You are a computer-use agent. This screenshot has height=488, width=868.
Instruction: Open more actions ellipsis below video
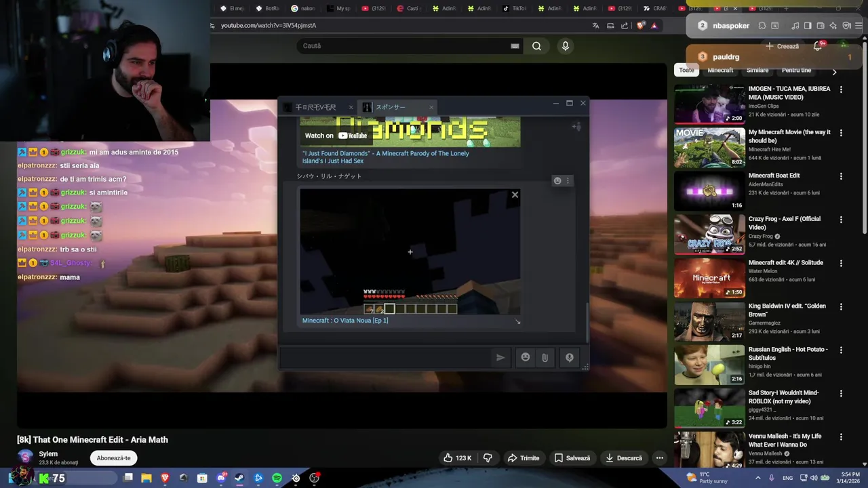pyautogui.click(x=659, y=458)
